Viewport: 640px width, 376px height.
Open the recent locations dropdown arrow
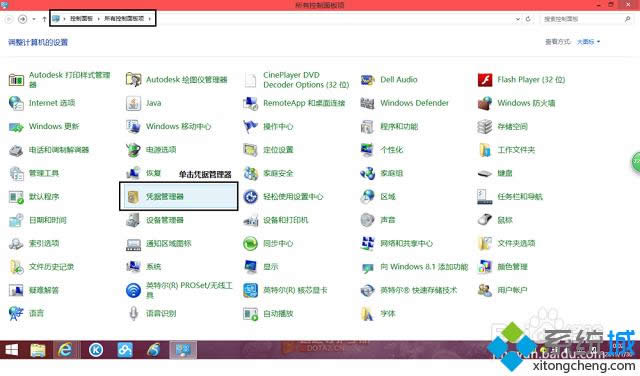point(33,19)
